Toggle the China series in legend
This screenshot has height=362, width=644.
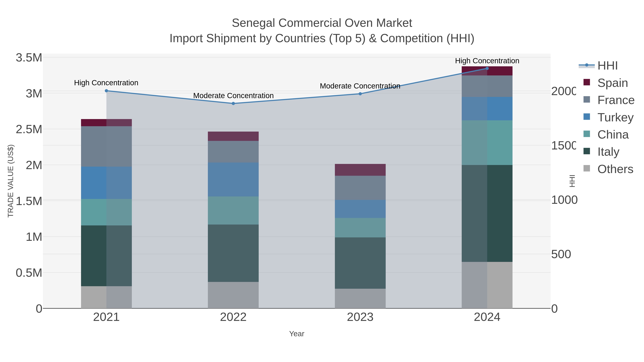pos(606,134)
